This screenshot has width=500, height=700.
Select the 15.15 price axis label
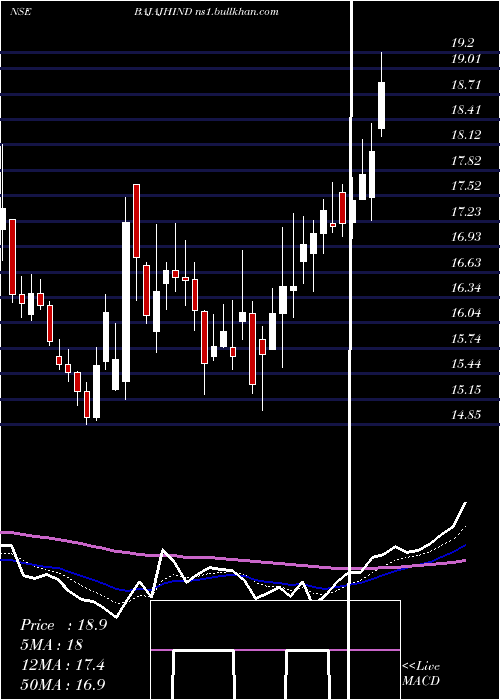click(x=466, y=390)
